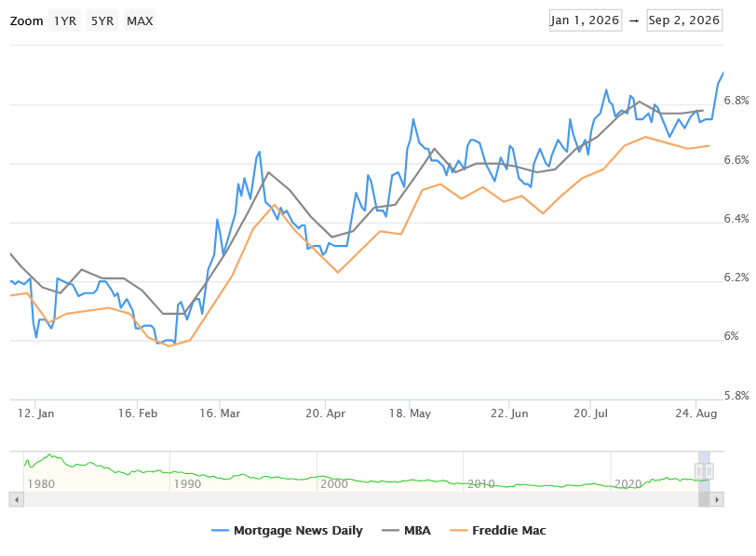The height and width of the screenshot is (556, 756).
Task: Click the 2010 area in navigator
Action: [481, 483]
